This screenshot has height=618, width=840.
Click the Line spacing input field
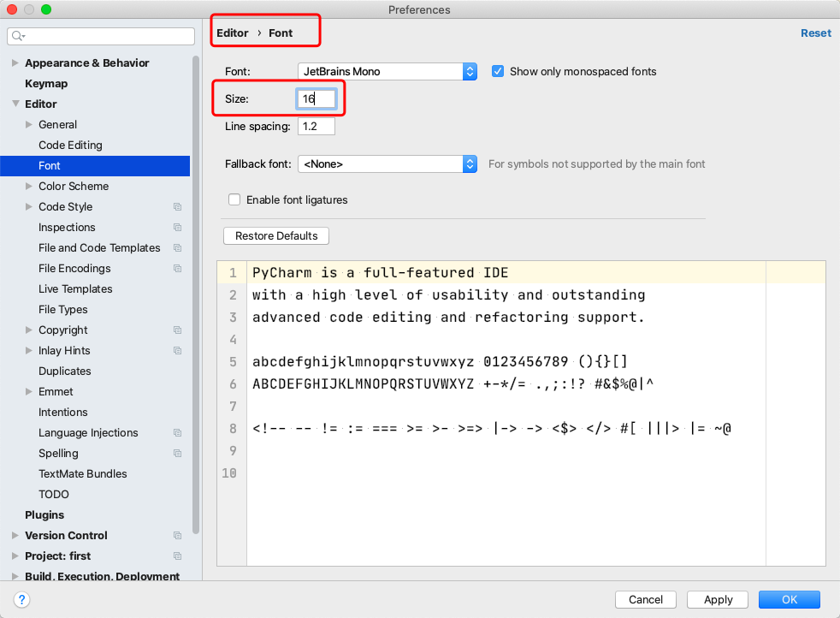pyautogui.click(x=316, y=127)
